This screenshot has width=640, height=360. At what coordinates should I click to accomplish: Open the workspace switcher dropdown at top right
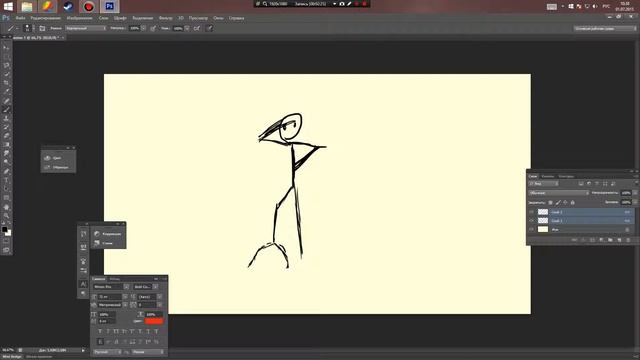coord(605,28)
